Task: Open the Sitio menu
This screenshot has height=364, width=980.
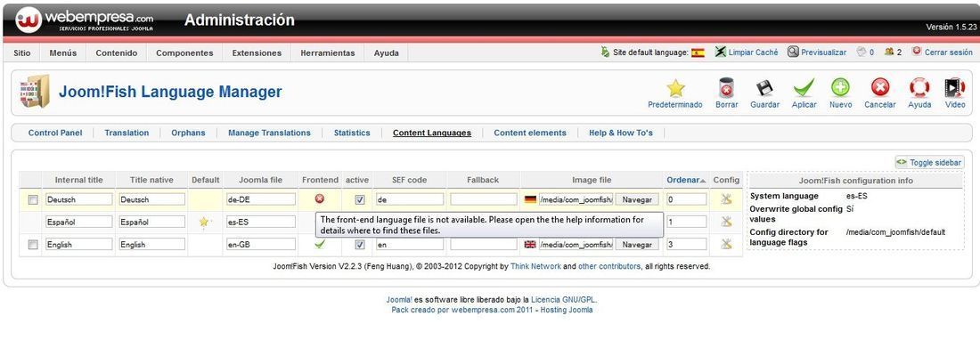Action: click(22, 53)
